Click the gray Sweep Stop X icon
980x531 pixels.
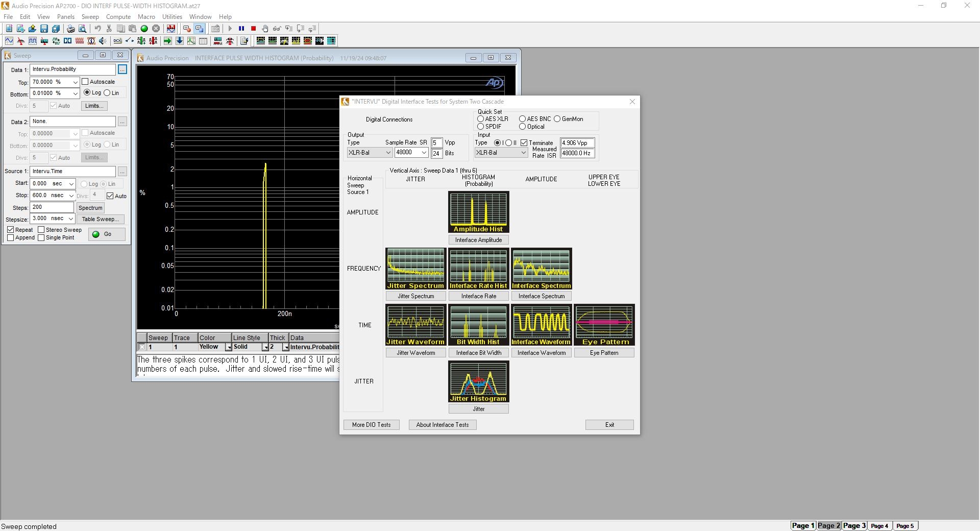(156, 29)
